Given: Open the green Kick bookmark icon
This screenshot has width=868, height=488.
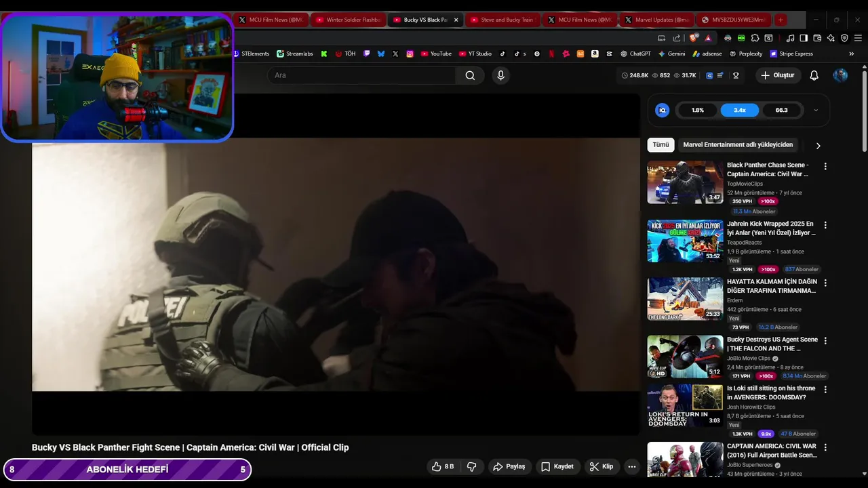Looking at the screenshot, I should [x=324, y=54].
